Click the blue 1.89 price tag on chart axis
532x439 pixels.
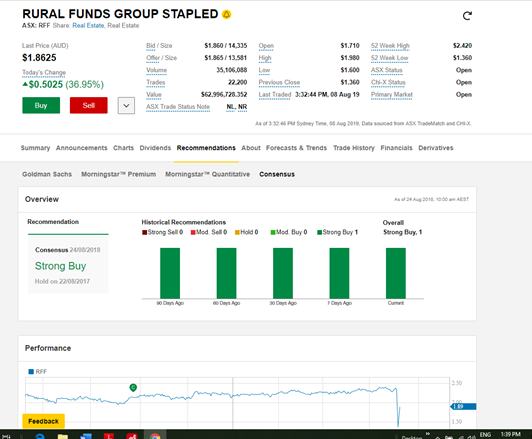[x=463, y=406]
